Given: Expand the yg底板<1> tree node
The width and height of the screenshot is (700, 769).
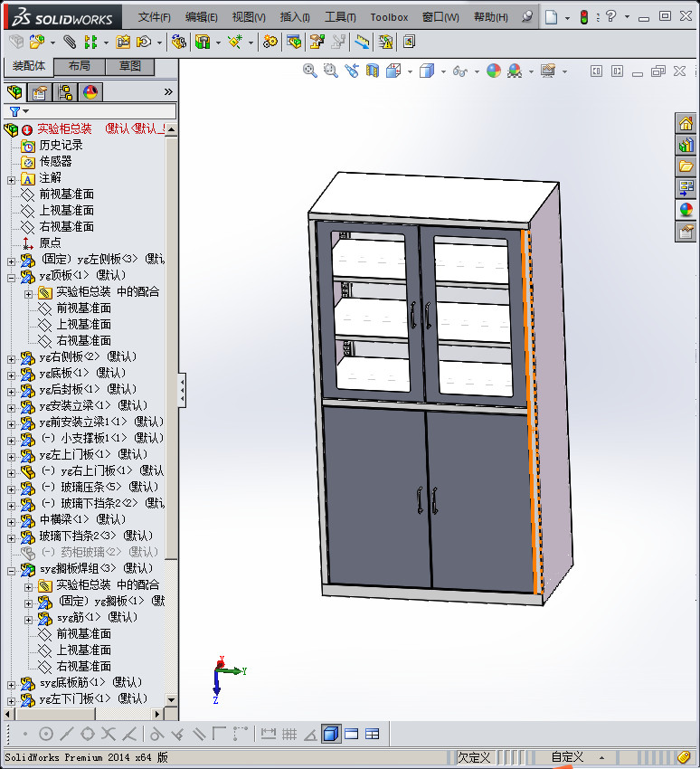Looking at the screenshot, I should [x=11, y=375].
